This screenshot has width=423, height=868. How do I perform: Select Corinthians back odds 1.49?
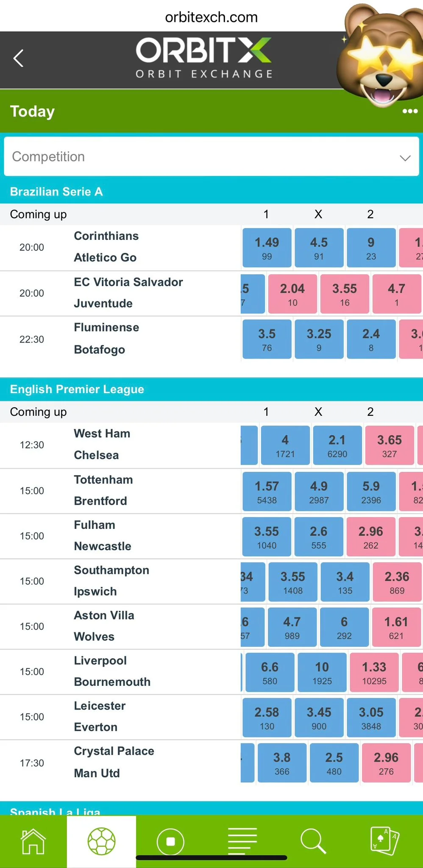(x=267, y=248)
